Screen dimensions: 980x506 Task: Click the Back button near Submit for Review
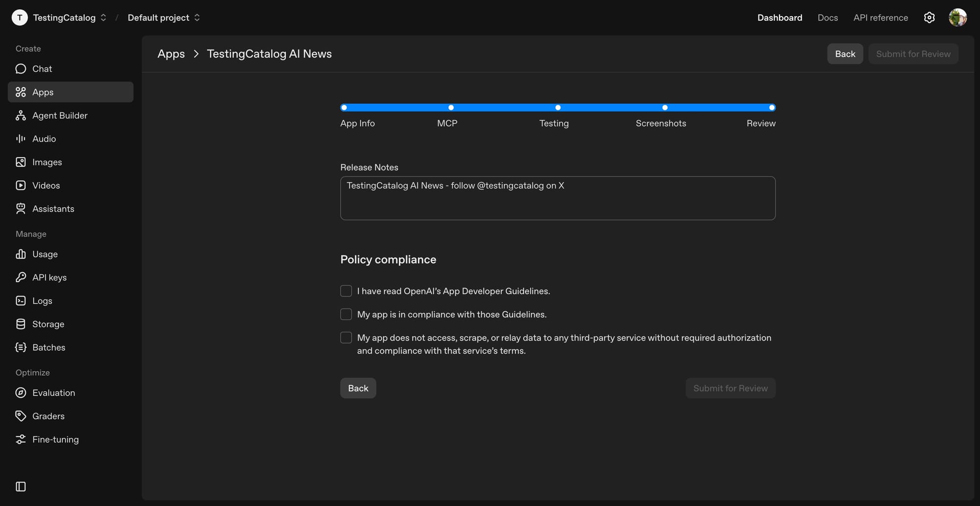tap(845, 53)
